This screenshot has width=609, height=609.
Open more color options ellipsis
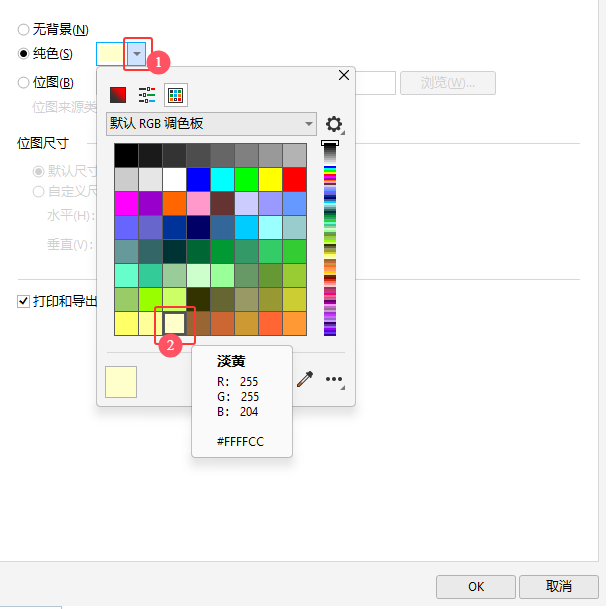point(334,379)
